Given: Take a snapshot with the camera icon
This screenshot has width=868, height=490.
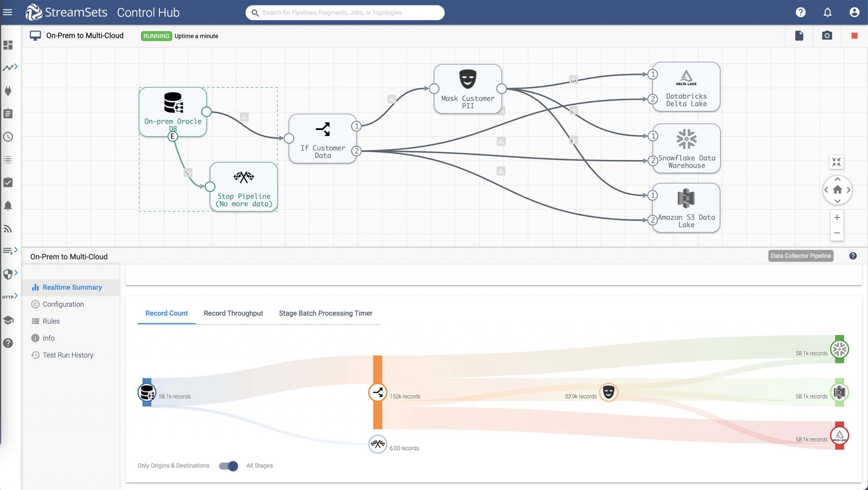Looking at the screenshot, I should tap(827, 36).
